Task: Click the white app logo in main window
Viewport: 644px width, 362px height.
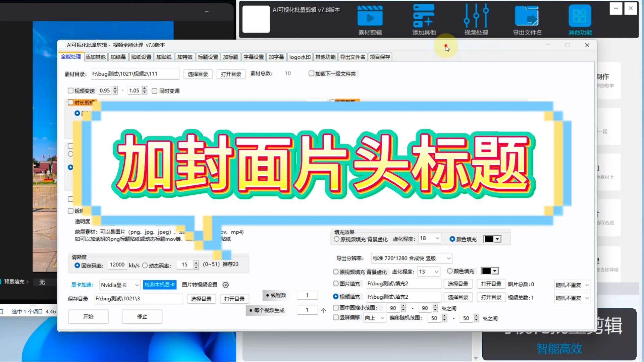Action: (x=256, y=19)
